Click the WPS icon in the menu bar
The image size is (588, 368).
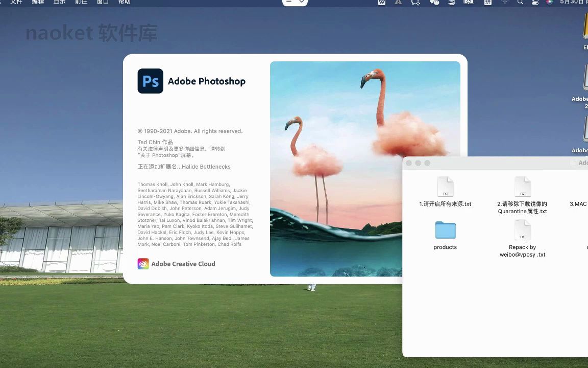(x=381, y=2)
